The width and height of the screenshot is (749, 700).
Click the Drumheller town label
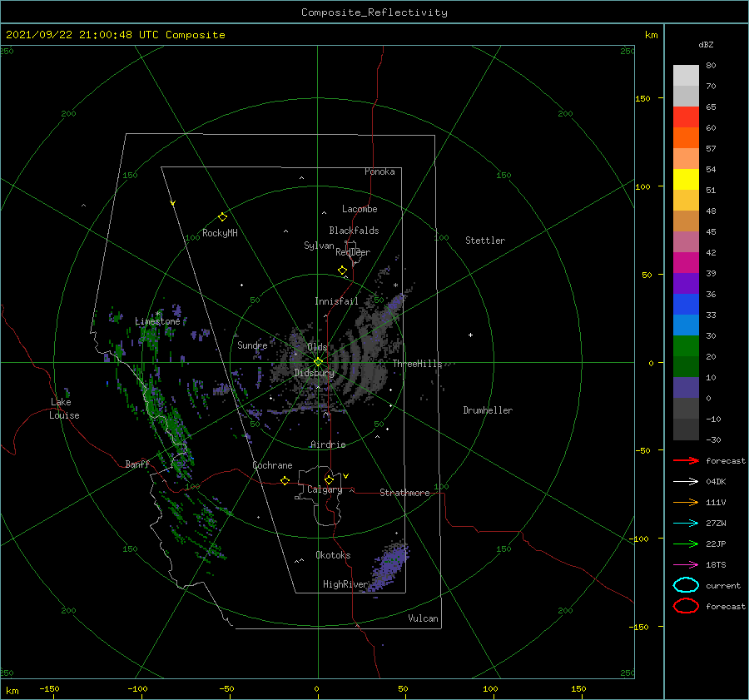click(488, 410)
